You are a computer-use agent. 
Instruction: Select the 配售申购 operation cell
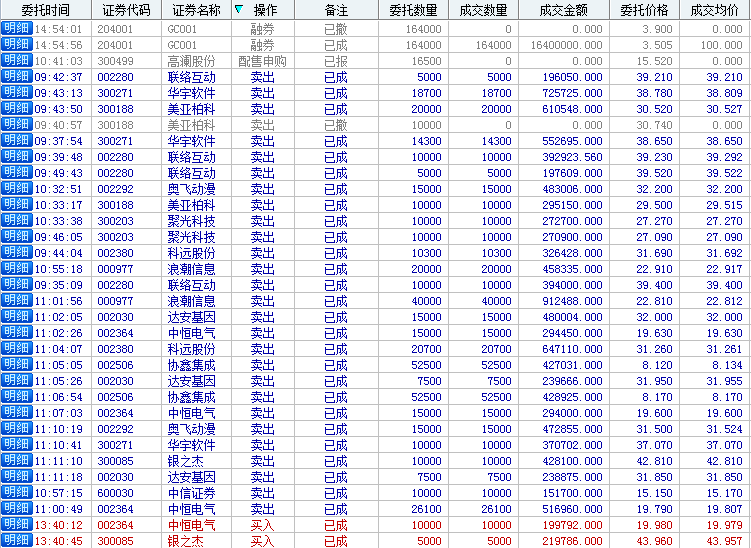point(262,61)
